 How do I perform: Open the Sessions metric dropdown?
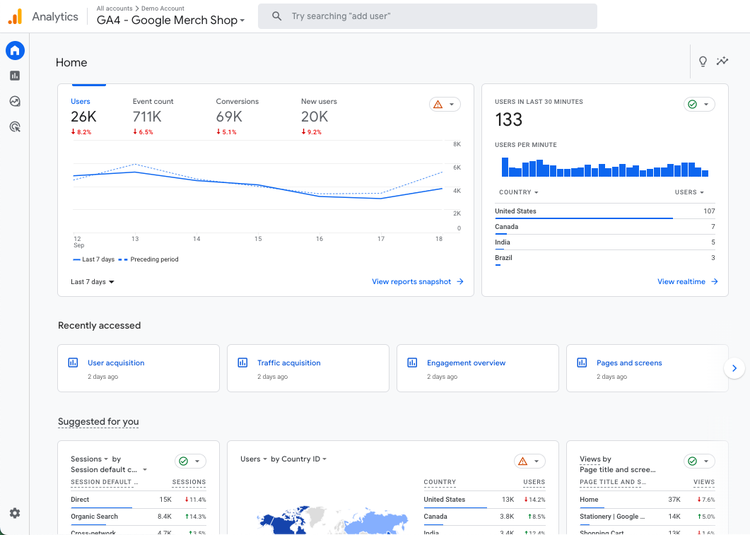[x=89, y=459]
